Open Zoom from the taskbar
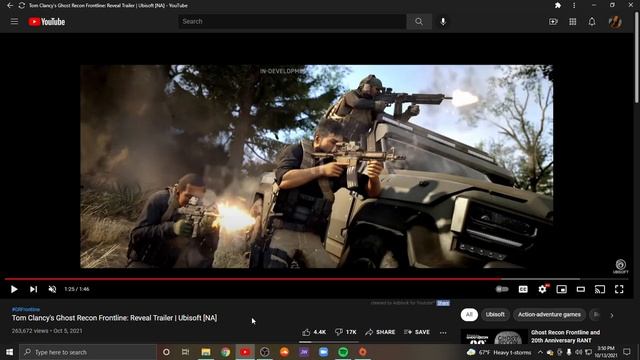The height and width of the screenshot is (360, 640). tap(324, 352)
